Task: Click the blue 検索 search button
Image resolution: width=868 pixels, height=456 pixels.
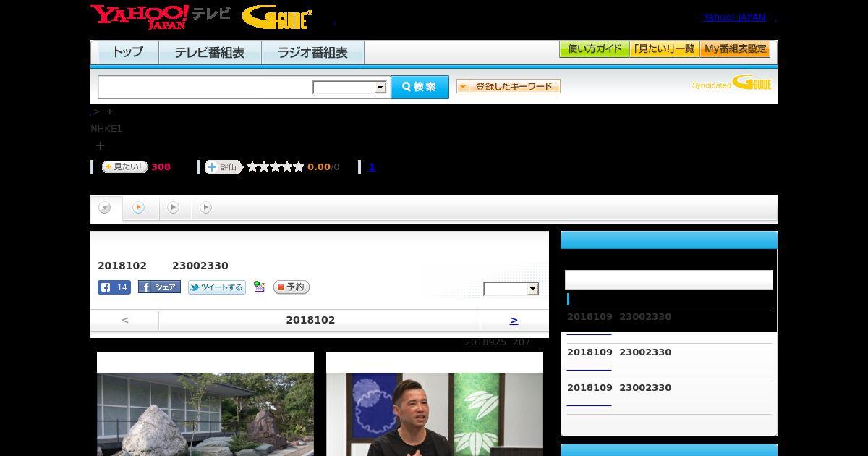Action: coord(420,87)
